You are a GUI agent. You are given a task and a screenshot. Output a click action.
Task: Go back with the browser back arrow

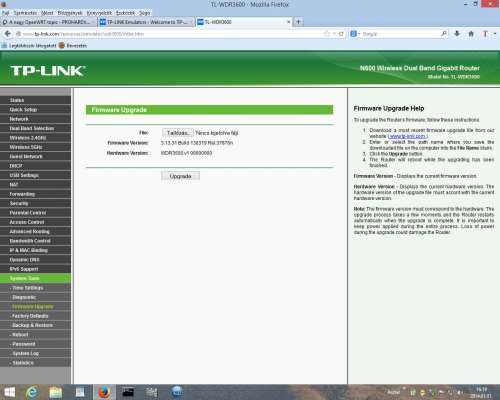8,34
